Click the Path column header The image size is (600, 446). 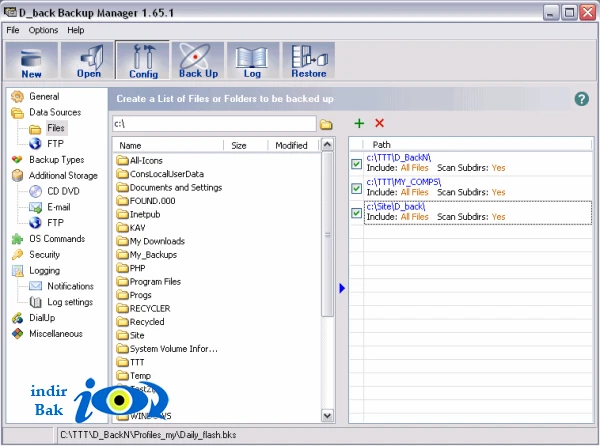(x=477, y=145)
